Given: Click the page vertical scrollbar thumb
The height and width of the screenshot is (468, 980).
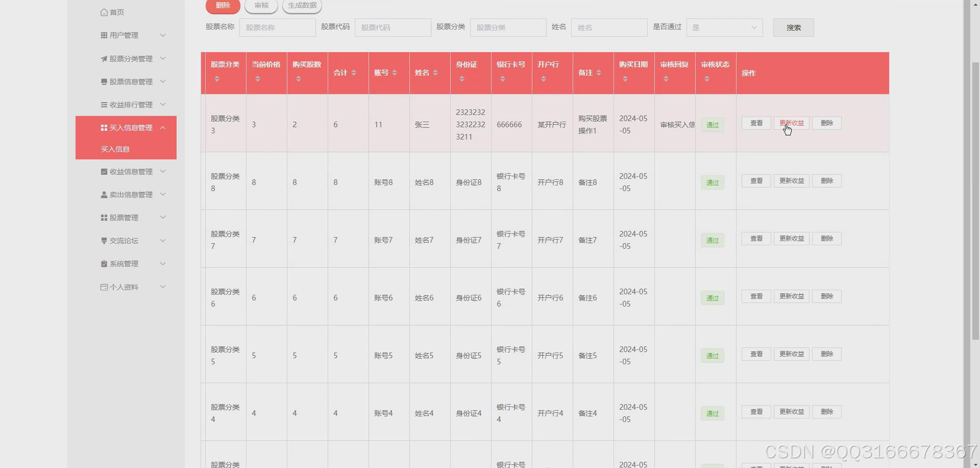Looking at the screenshot, I should (x=975, y=200).
